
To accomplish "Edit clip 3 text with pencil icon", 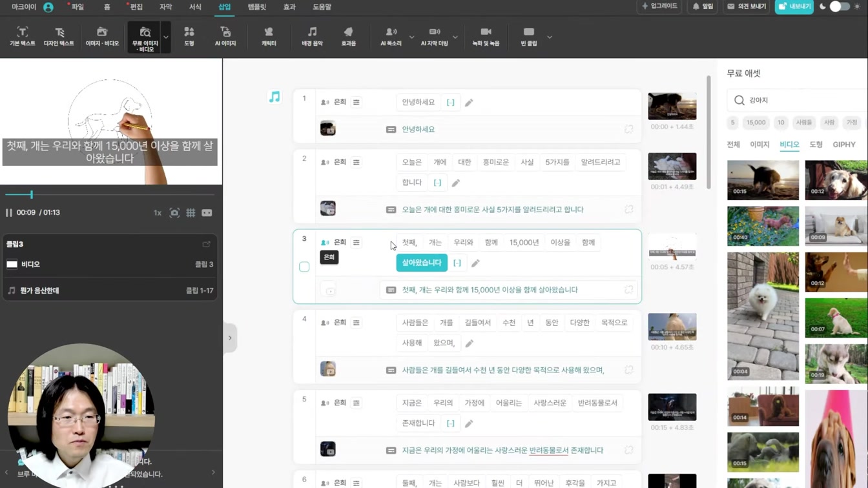I will (x=475, y=263).
